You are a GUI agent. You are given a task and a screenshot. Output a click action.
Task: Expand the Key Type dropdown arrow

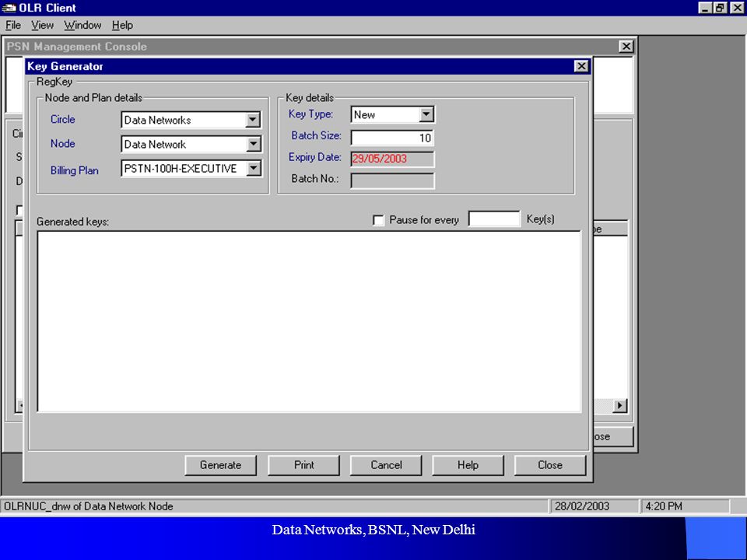tap(426, 114)
